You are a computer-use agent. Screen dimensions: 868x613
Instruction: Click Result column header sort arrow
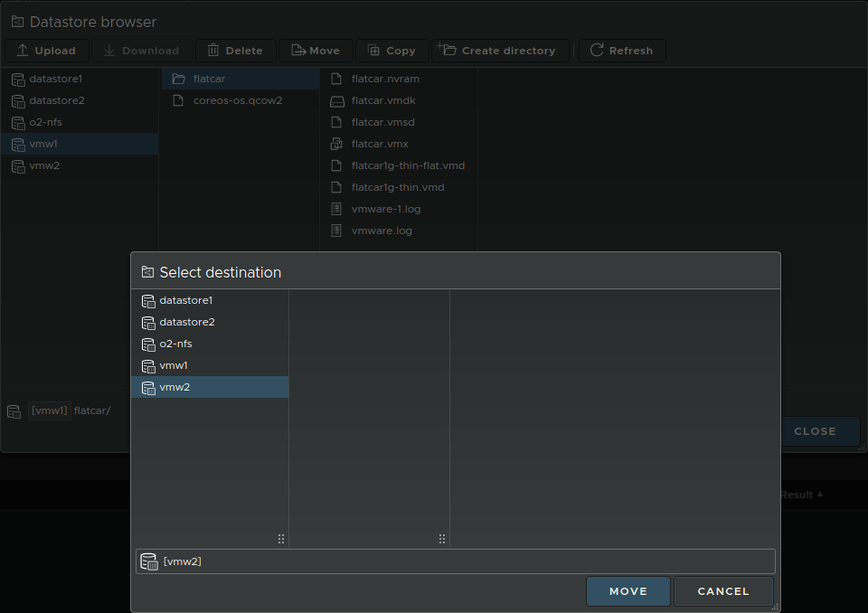click(x=820, y=494)
